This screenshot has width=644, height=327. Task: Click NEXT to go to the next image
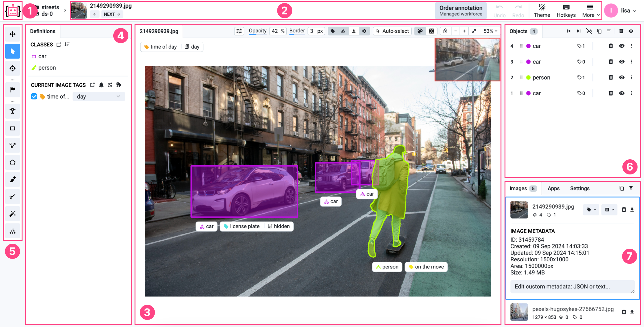(112, 14)
